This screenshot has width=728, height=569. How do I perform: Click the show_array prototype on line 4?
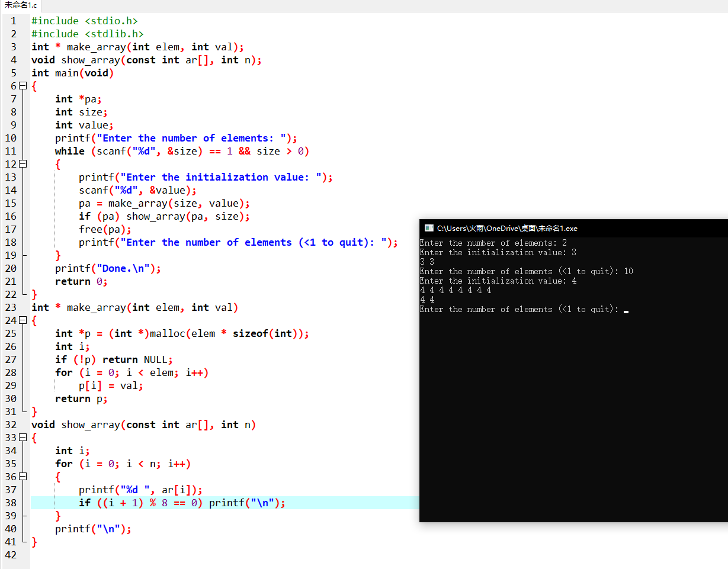pyautogui.click(x=147, y=60)
